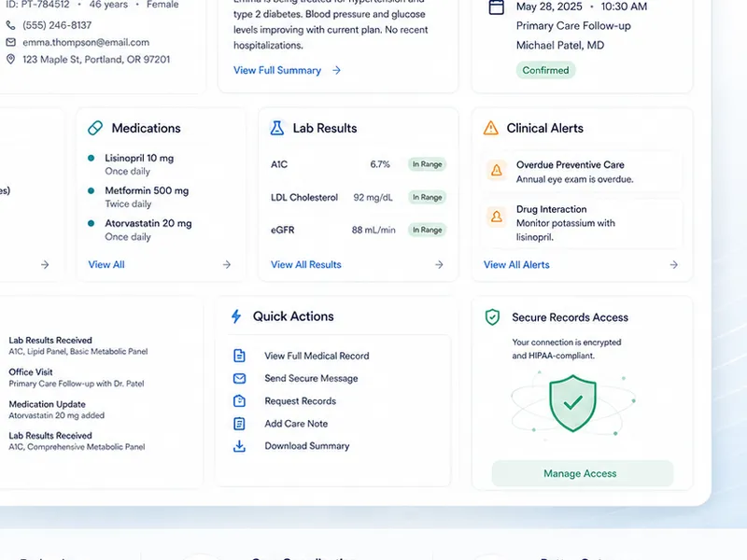Click the In Range badge for LDL Cholesterol
The height and width of the screenshot is (560, 747).
[x=428, y=197]
